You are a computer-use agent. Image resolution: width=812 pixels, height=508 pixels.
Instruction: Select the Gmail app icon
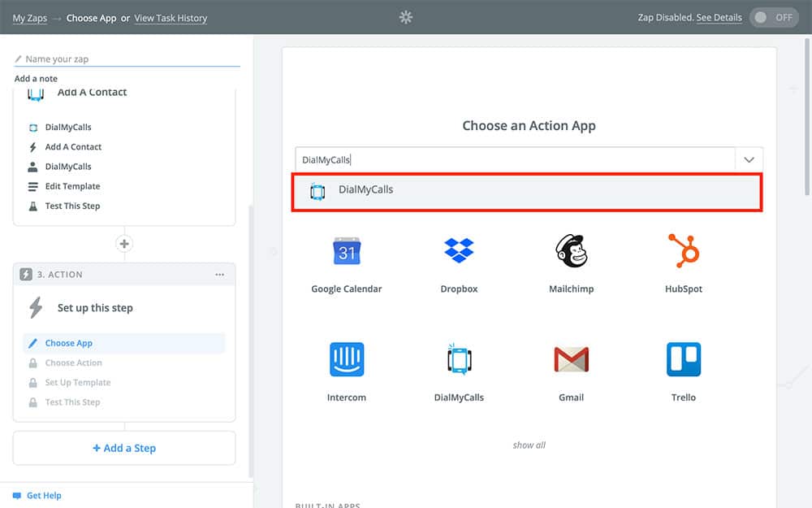(x=571, y=360)
